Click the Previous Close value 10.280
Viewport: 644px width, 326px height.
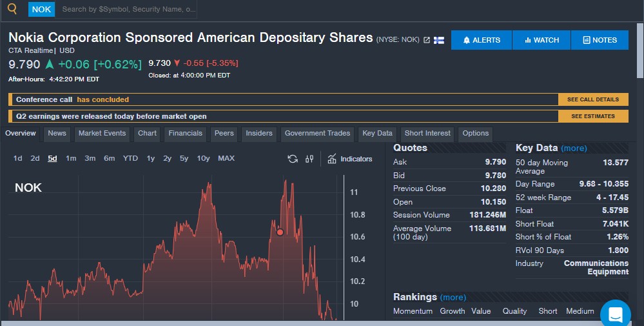coord(493,188)
